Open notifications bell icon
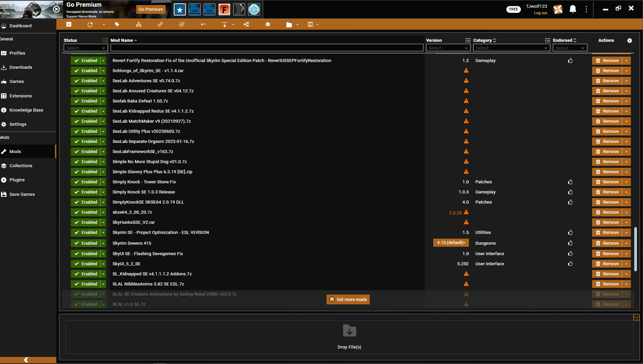Image resolution: width=643 pixels, height=364 pixels. 573,9
